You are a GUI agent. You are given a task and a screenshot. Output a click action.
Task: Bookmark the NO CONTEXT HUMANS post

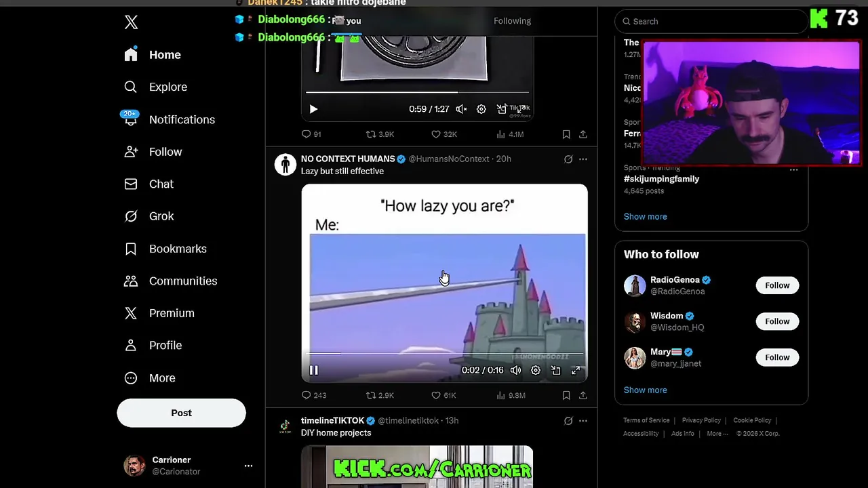click(x=566, y=395)
